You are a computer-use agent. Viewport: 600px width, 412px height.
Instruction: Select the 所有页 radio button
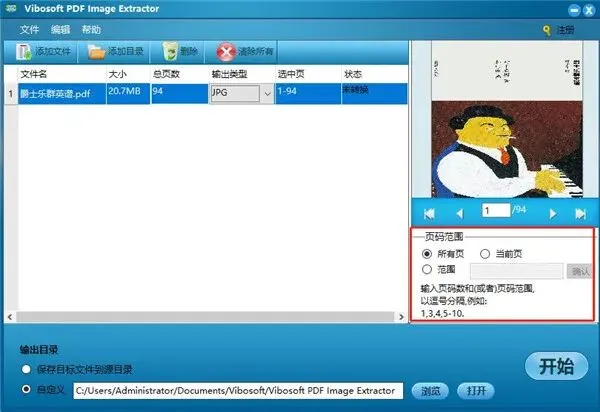[x=427, y=254]
